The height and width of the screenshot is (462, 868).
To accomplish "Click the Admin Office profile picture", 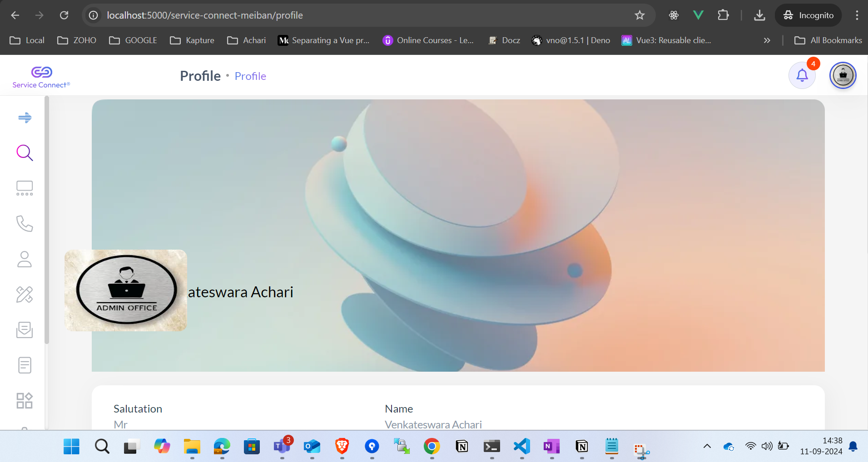I will 126,290.
